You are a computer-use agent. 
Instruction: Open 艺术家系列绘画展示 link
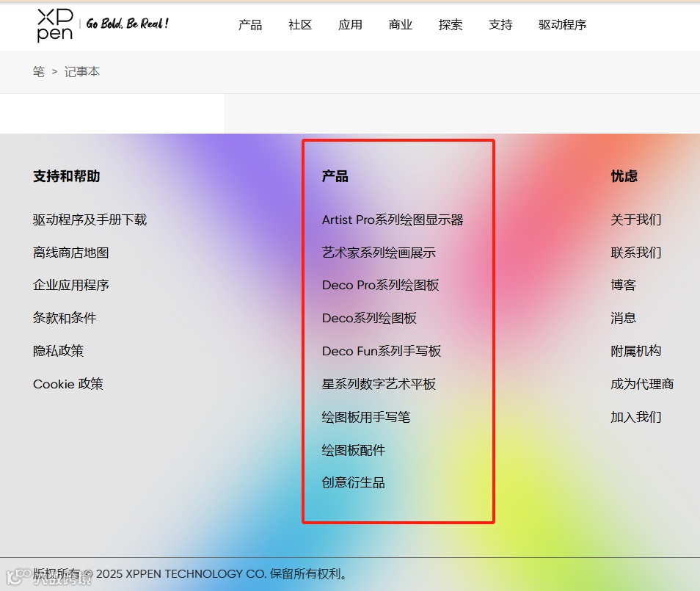pos(379,253)
